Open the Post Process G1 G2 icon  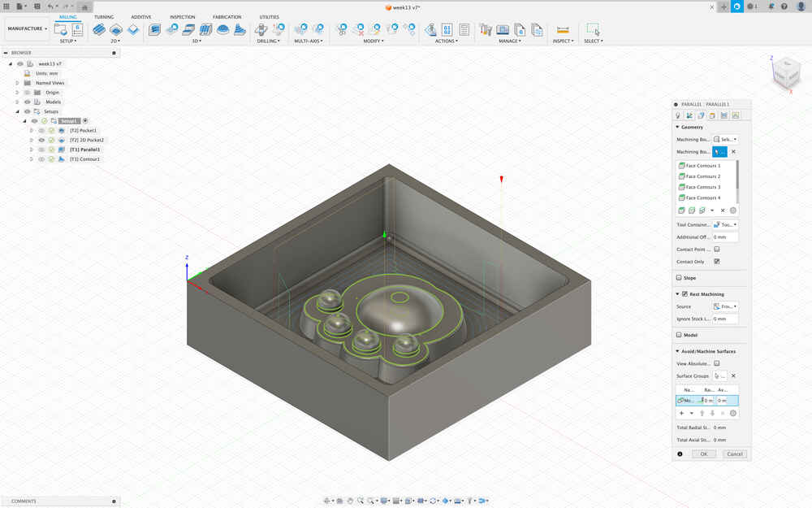(447, 29)
